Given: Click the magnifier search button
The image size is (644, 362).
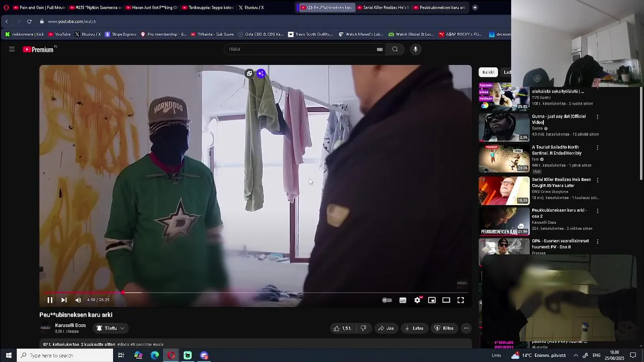Looking at the screenshot, I should tap(395, 49).
